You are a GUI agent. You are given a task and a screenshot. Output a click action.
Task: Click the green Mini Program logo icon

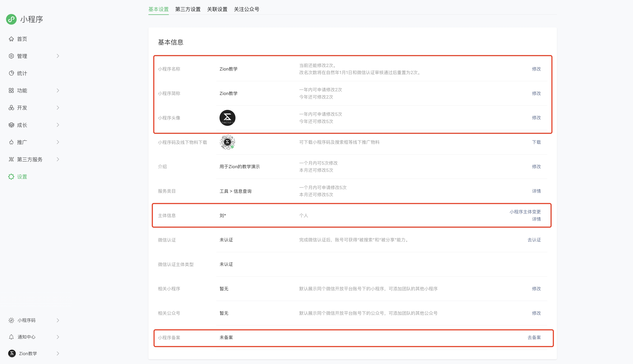tap(11, 19)
